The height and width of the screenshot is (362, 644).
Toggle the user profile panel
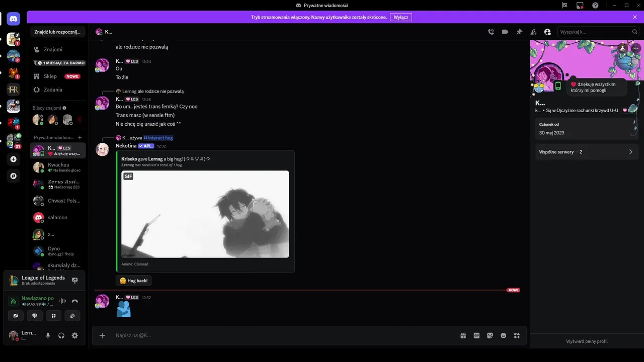pos(547,32)
